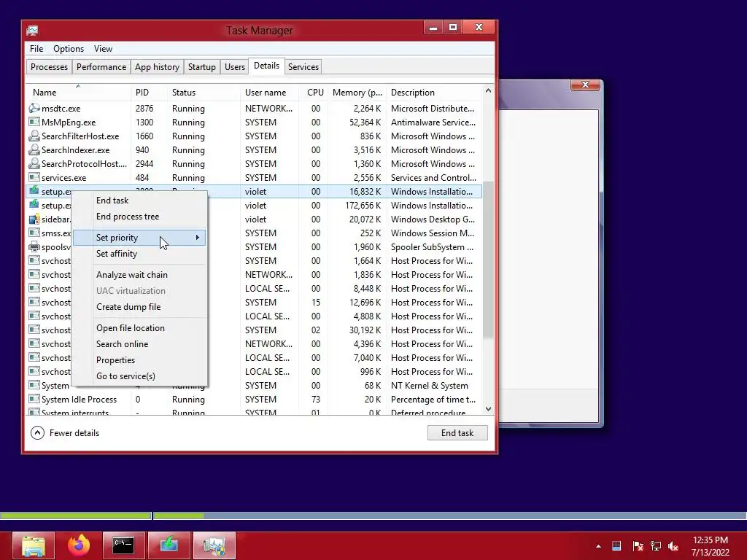Open the View menu
This screenshot has width=747, height=560.
[103, 49]
